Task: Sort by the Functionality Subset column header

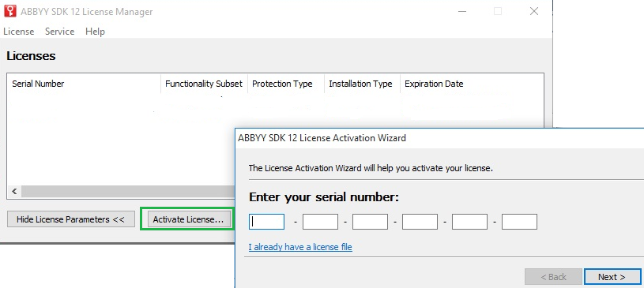Action: [x=204, y=84]
